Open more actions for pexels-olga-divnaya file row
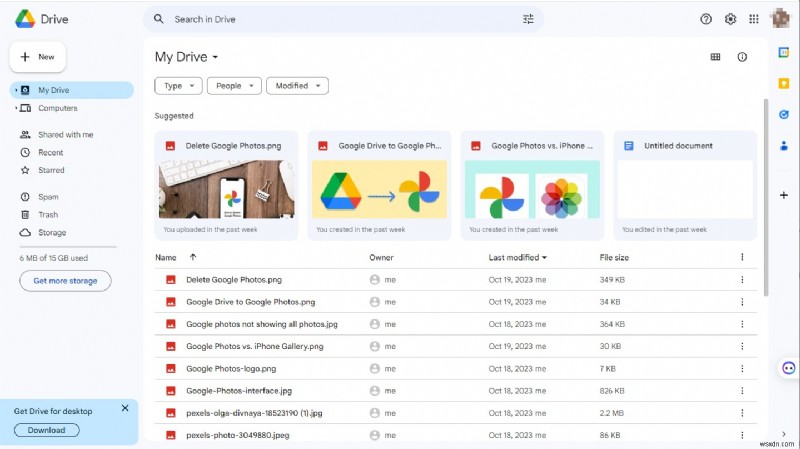The image size is (800, 449). tap(742, 413)
